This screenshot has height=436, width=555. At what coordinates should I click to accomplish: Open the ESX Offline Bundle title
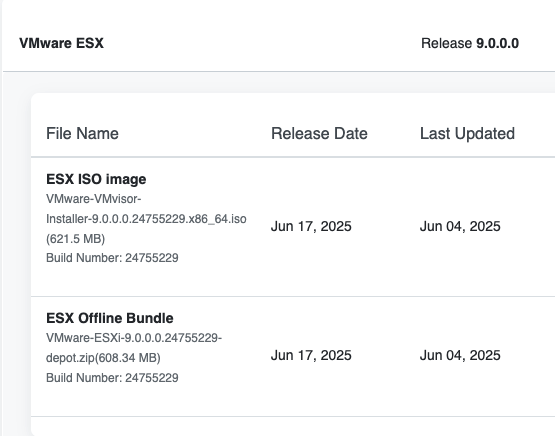(110, 318)
